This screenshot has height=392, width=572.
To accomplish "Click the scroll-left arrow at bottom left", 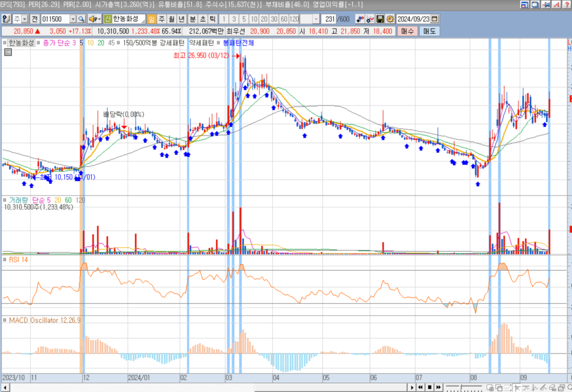I will tap(5, 387).
